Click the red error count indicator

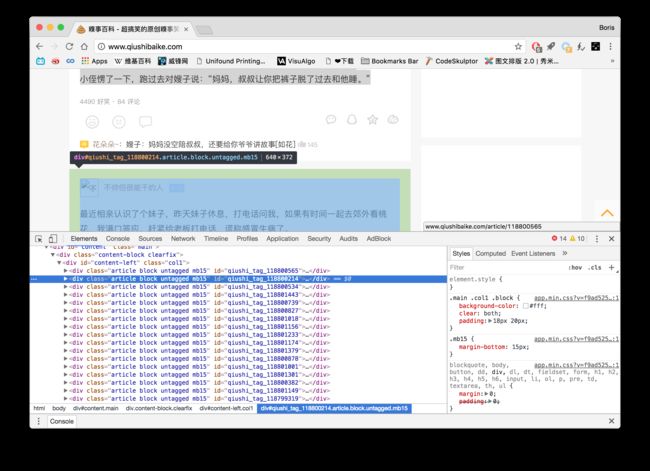559,238
